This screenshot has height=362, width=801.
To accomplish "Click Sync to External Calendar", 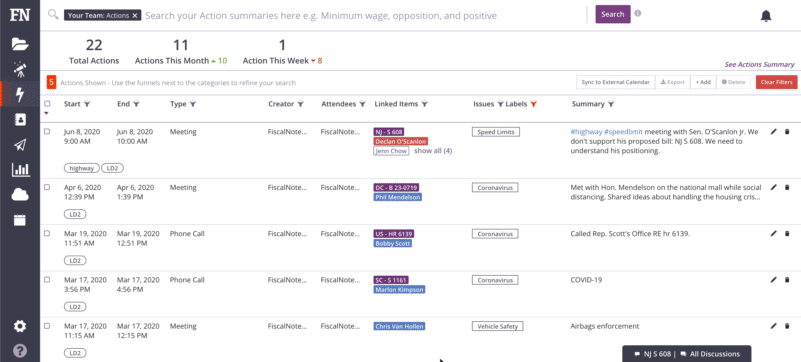I will [x=616, y=82].
